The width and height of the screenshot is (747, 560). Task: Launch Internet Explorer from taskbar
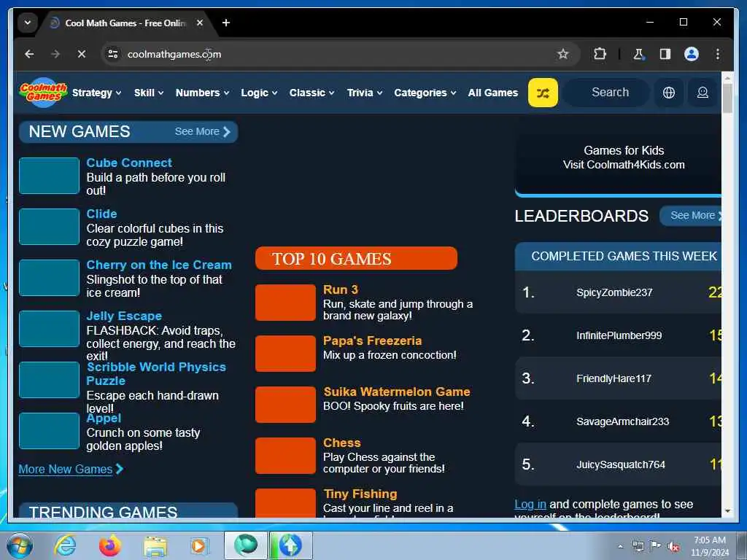coord(65,545)
